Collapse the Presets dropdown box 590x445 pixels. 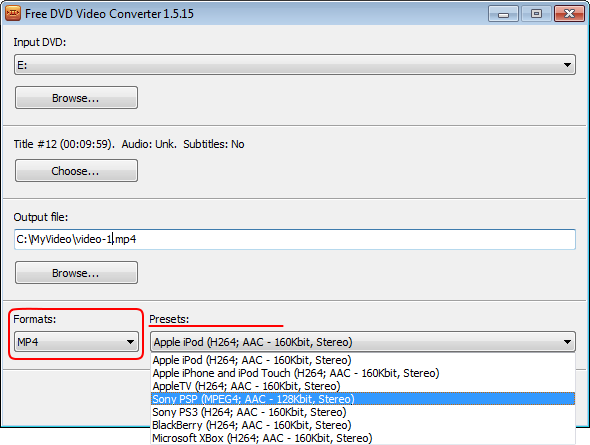363,342
